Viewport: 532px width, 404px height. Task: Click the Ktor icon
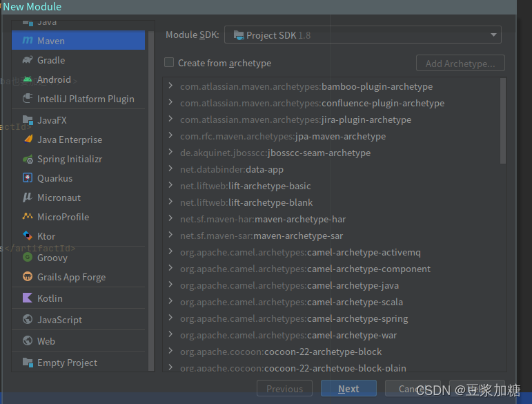(28, 235)
